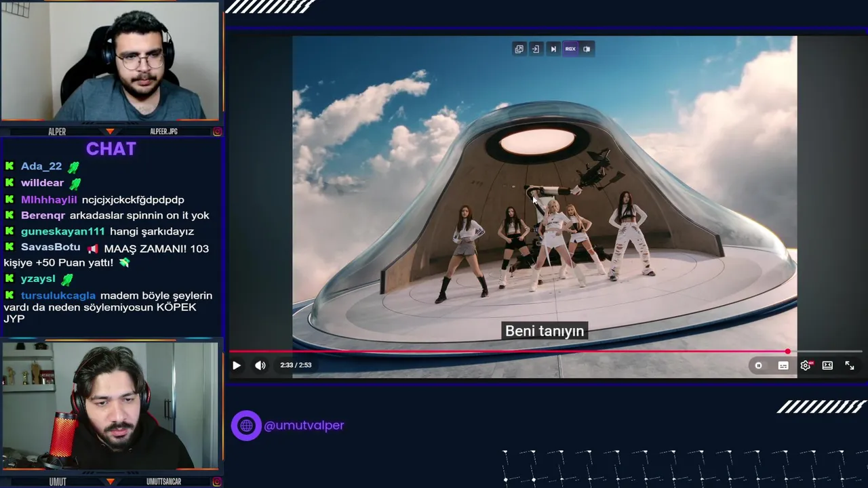The height and width of the screenshot is (488, 868).
Task: Click the Kick badge beside tursulukcagla
Action: pos(9,296)
